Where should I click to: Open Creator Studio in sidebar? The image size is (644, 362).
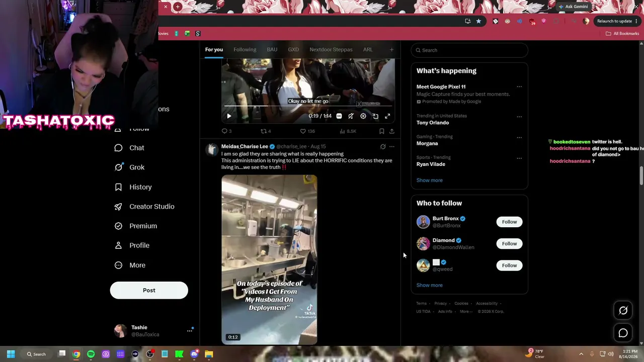click(144, 207)
